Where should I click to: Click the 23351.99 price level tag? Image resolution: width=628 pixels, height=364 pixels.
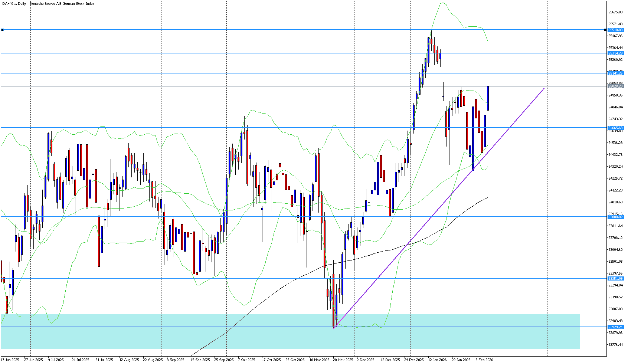click(615, 279)
